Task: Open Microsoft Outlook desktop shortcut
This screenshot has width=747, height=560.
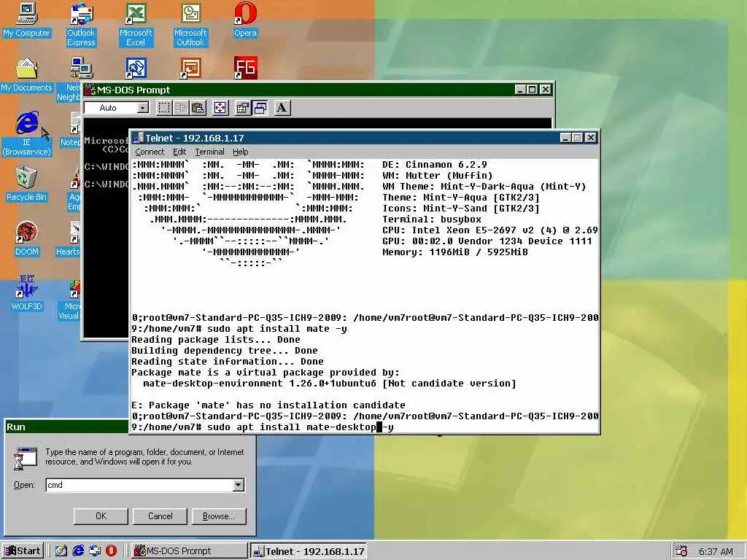Action: coord(190,25)
